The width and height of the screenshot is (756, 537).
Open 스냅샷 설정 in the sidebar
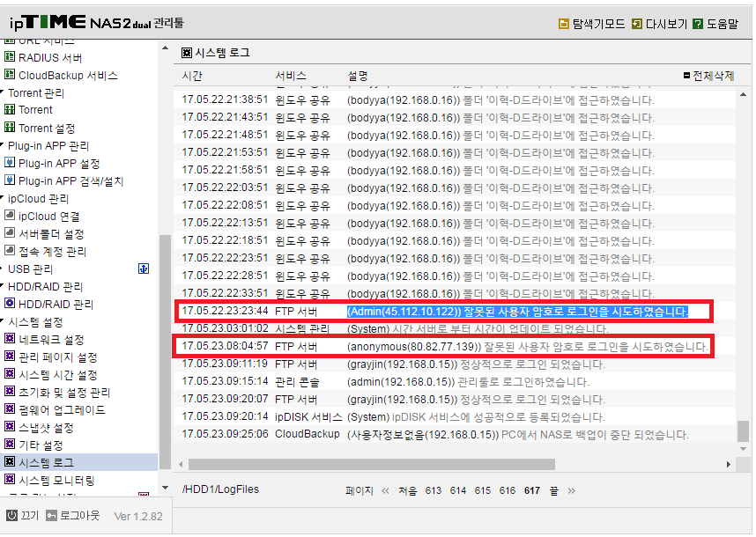tap(46, 428)
